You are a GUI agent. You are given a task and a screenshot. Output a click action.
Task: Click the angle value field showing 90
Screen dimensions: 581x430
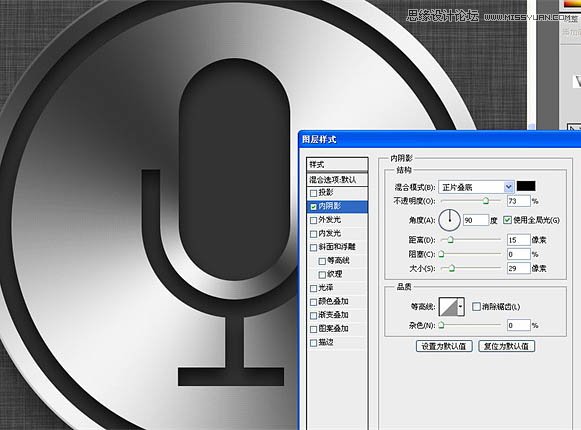[x=476, y=220]
